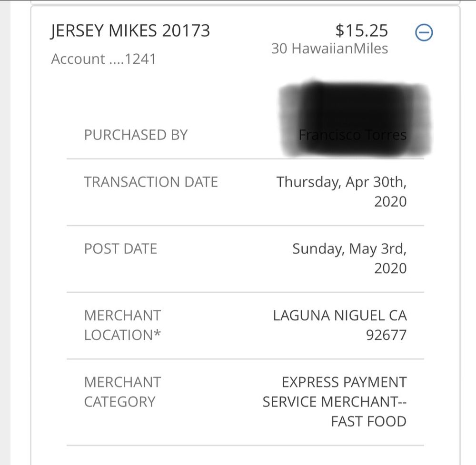Click the Sunday, May 3rd date value

(349, 248)
